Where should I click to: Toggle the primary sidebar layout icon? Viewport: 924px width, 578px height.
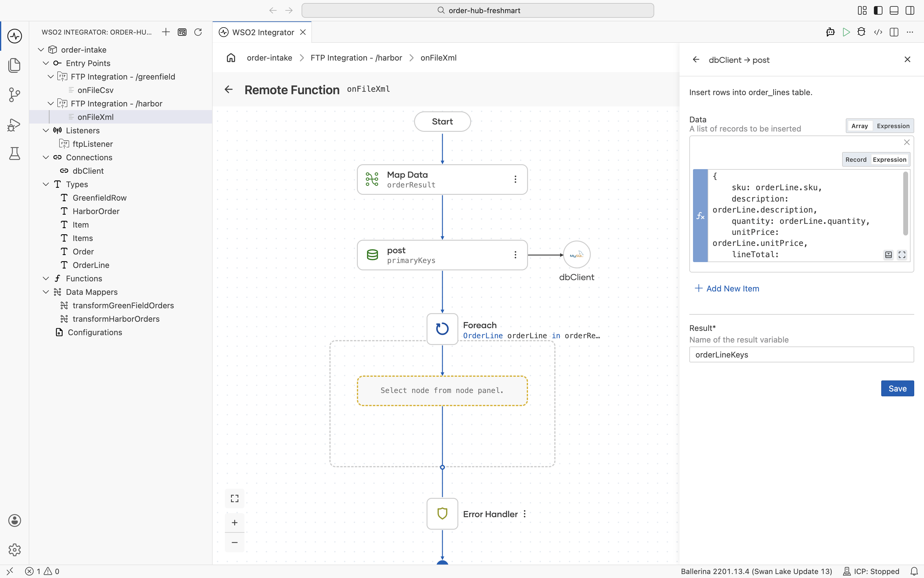878,10
